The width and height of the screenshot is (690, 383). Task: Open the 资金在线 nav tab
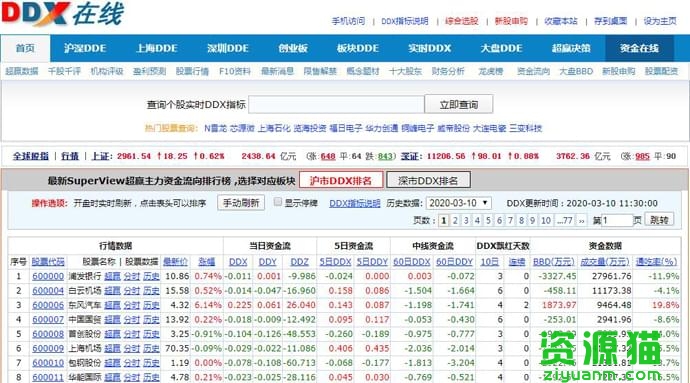pos(639,48)
